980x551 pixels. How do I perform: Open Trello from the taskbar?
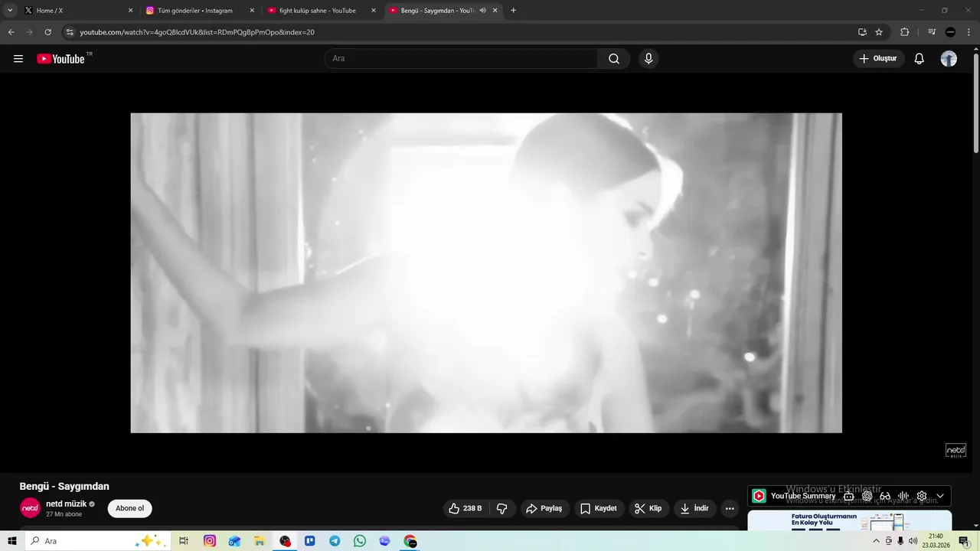310,541
